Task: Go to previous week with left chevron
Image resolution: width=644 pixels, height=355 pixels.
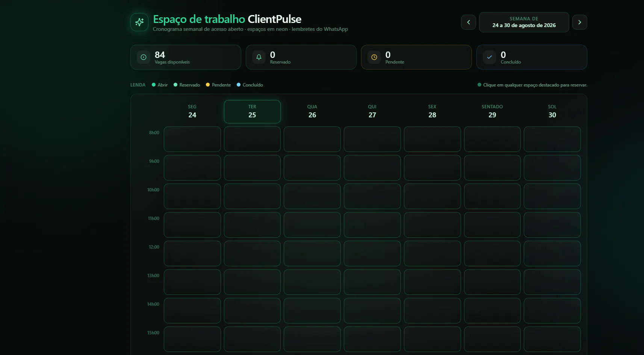Action: (469, 22)
